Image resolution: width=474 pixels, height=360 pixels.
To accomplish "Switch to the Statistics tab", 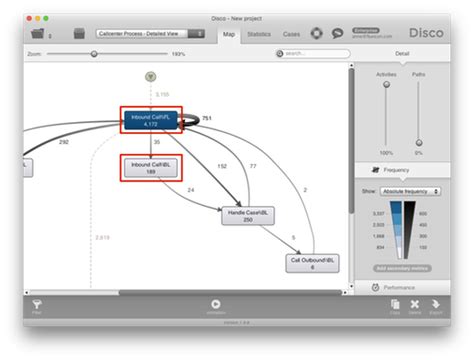I will click(259, 34).
